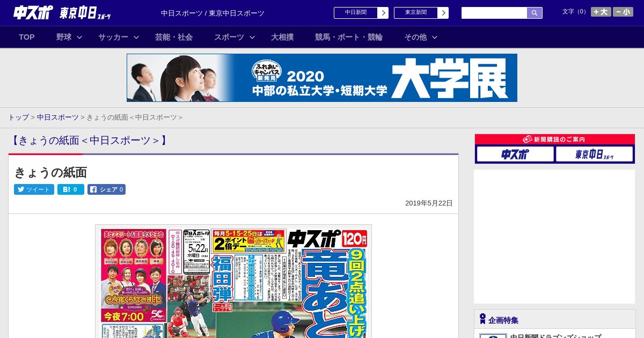This screenshot has height=338, width=644.
Task: Click 中日スポーツ / 東京中日スポーツ header text
Action: click(x=213, y=13)
